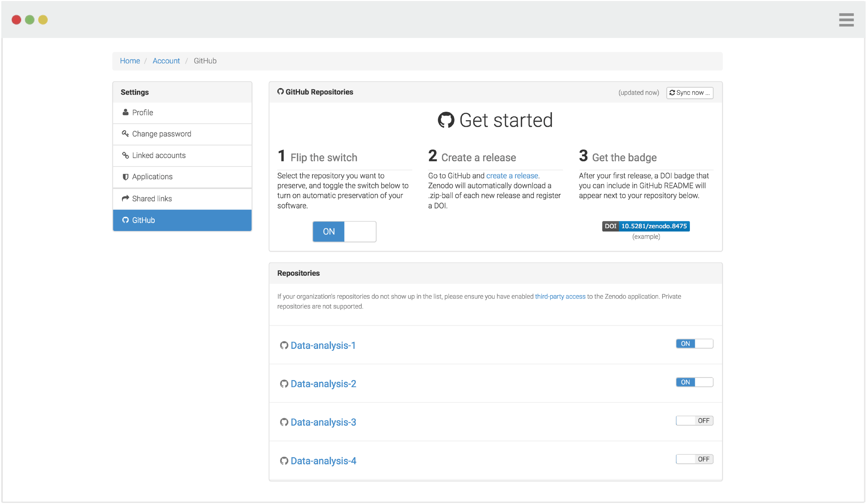Click the key icon beside Change password

pyautogui.click(x=125, y=134)
